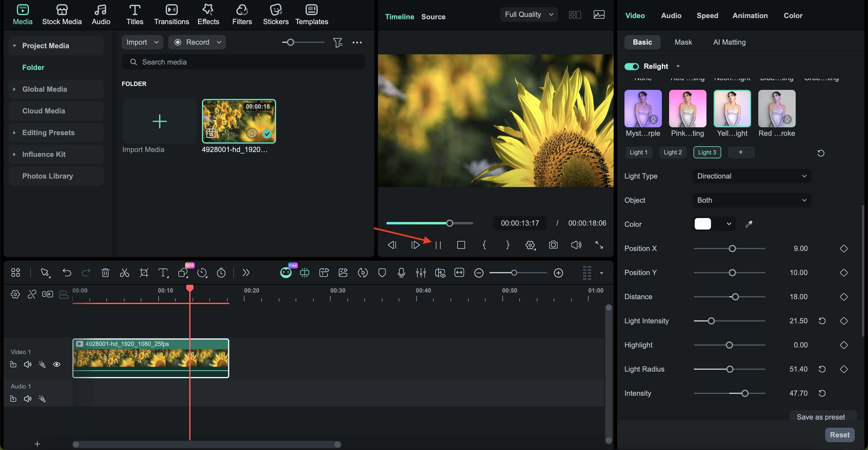Image resolution: width=868 pixels, height=450 pixels.
Task: Lock the Audio 1 track
Action: tap(13, 398)
